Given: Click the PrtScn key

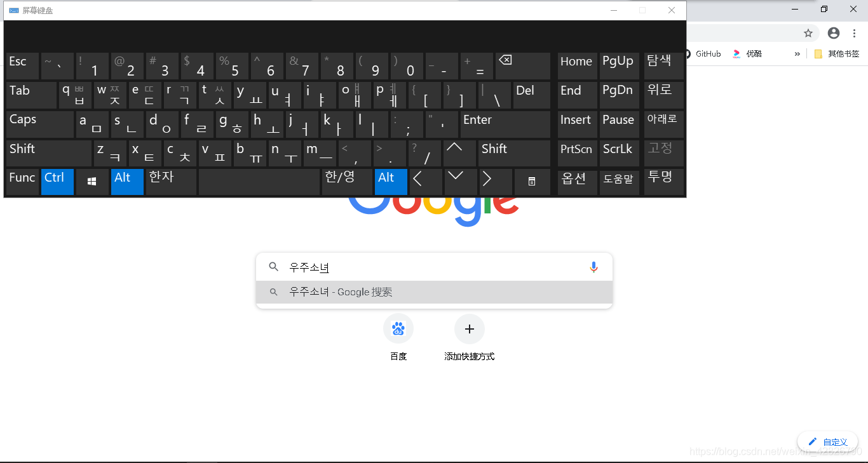Looking at the screenshot, I should [577, 153].
